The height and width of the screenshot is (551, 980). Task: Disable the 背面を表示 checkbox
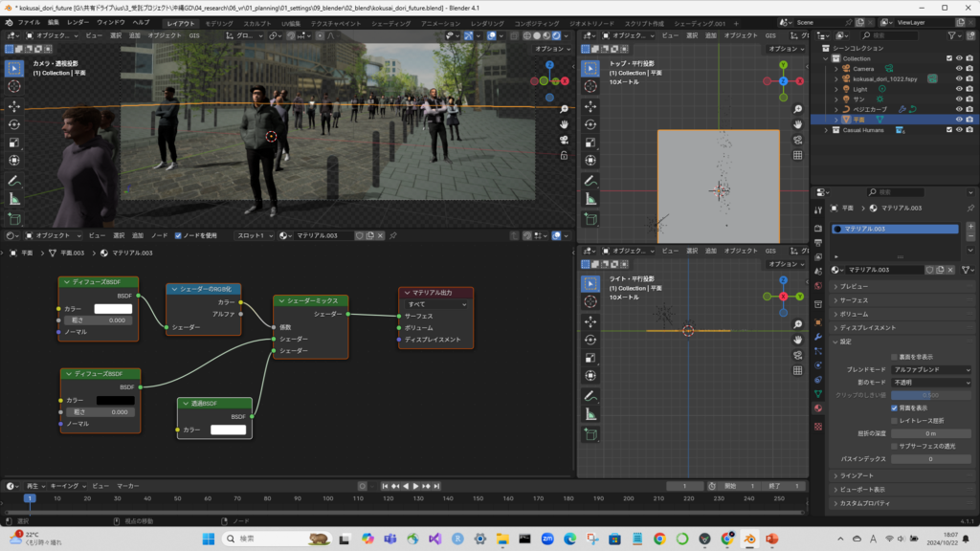tap(895, 408)
